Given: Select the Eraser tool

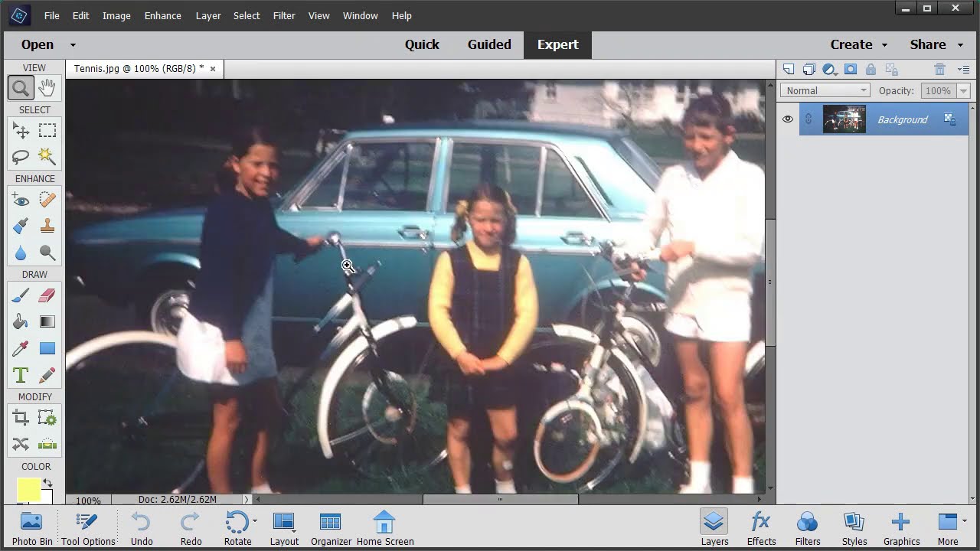Looking at the screenshot, I should click(x=47, y=295).
